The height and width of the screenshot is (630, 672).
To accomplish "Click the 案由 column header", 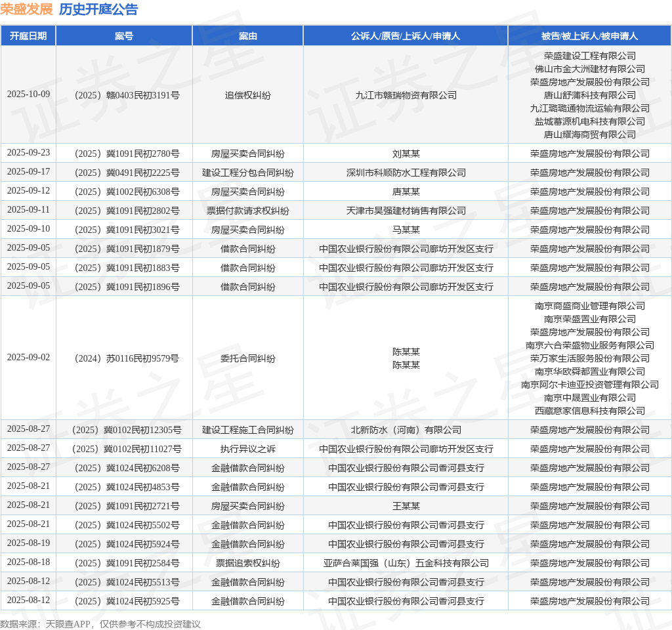I will click(x=247, y=36).
